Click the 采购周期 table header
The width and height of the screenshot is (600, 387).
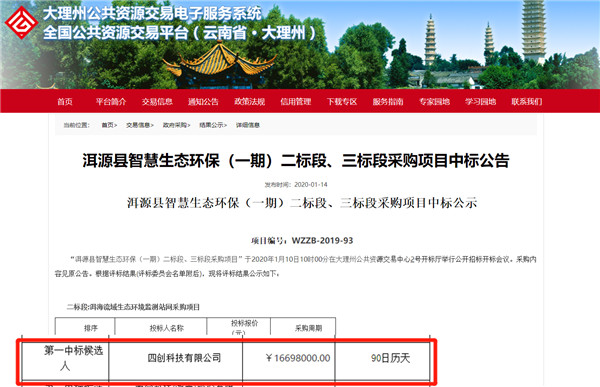point(308,328)
